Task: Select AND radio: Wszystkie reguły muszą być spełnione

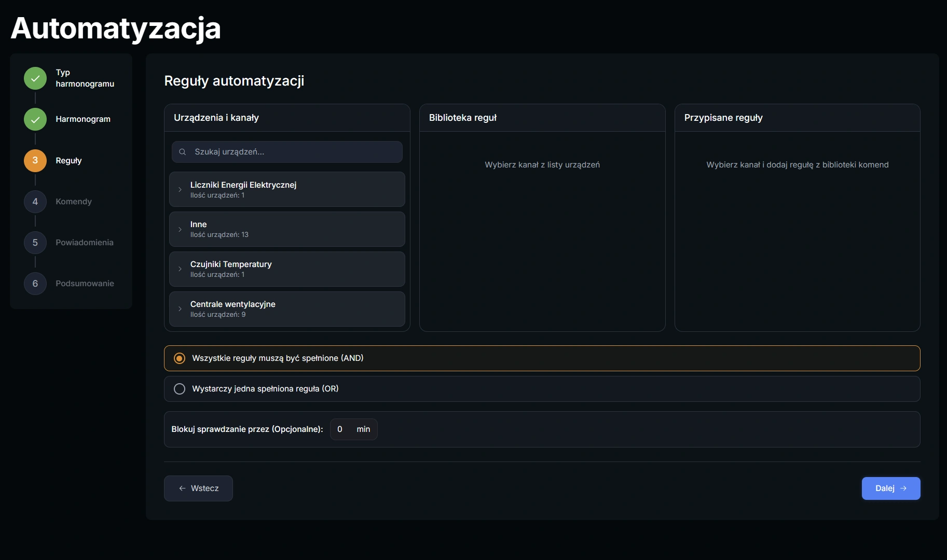Action: (180, 358)
